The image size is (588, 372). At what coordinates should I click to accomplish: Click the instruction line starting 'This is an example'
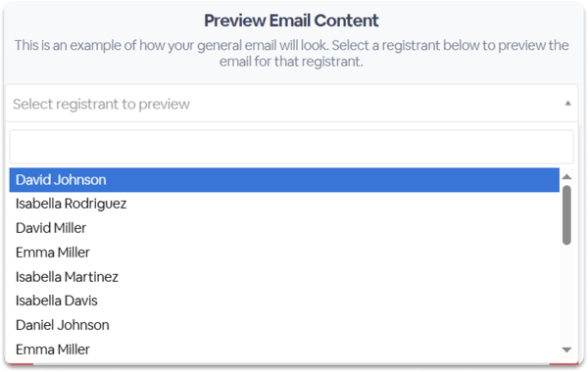click(x=291, y=45)
